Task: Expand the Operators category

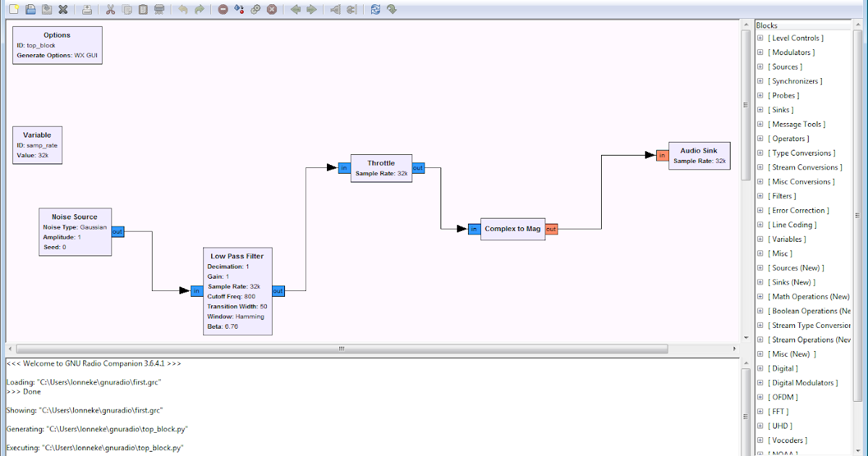Action: 760,138
